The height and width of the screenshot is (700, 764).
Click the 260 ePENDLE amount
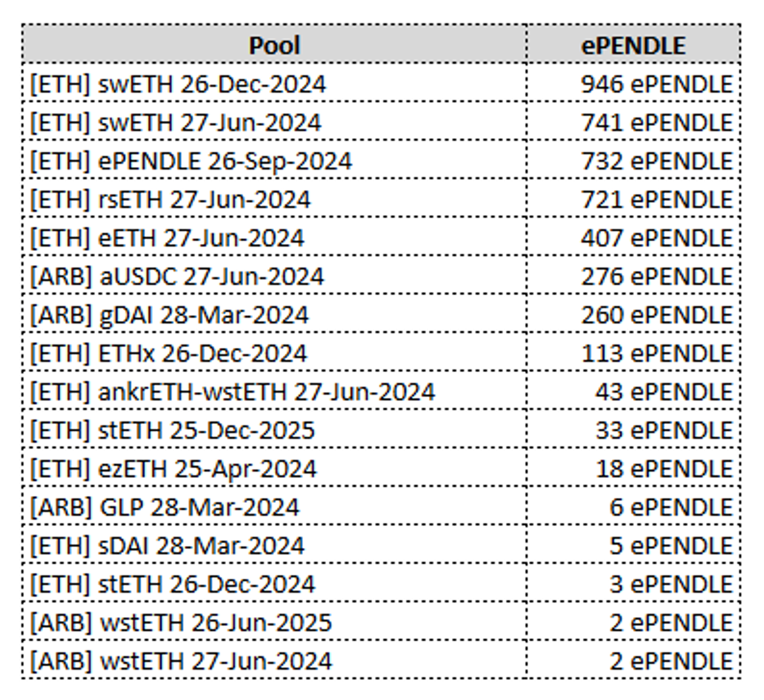(657, 315)
